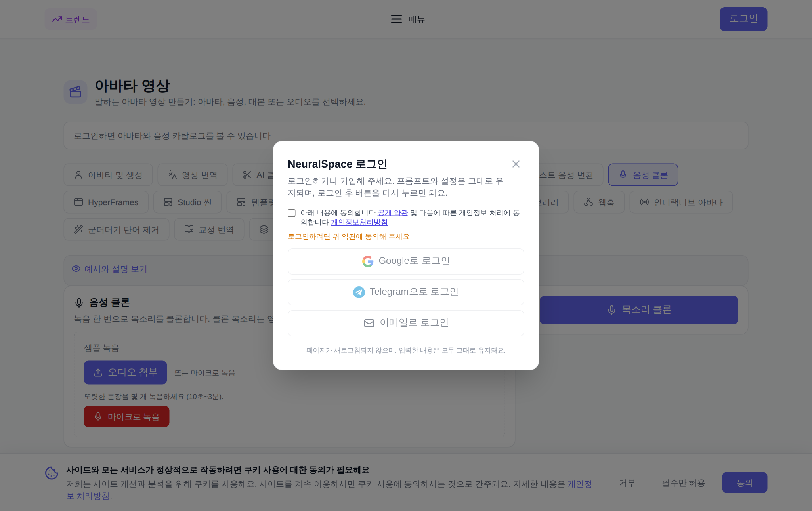Click the magic wand icon in 군더더기 단어 제거
Screen dimensions: 812x511
(78, 229)
